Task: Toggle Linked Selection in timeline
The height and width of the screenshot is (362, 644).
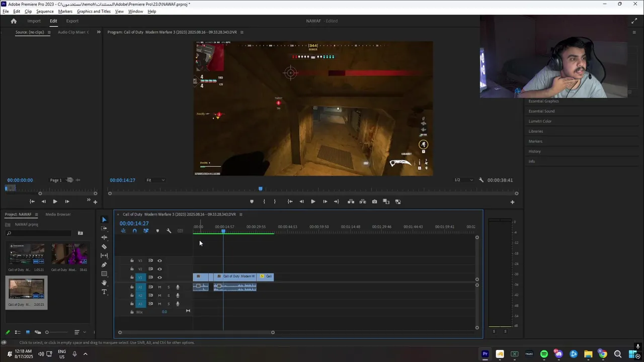Action: pyautogui.click(x=146, y=231)
